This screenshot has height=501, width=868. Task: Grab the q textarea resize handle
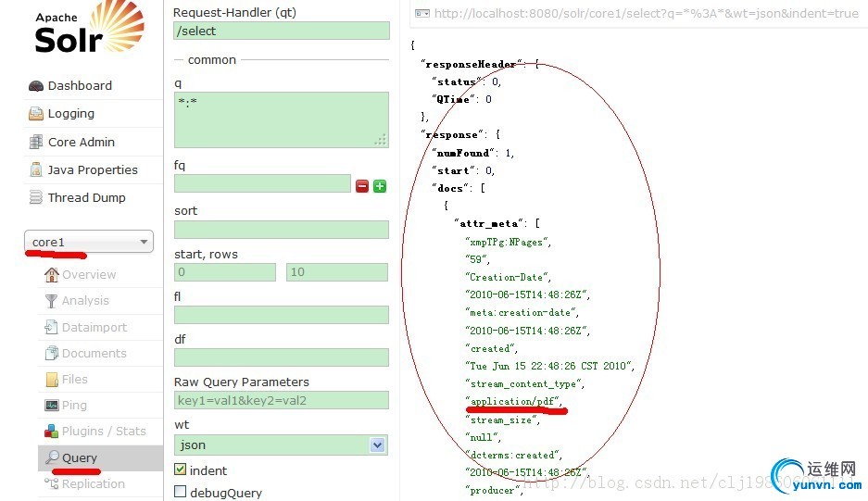pyautogui.click(x=381, y=141)
